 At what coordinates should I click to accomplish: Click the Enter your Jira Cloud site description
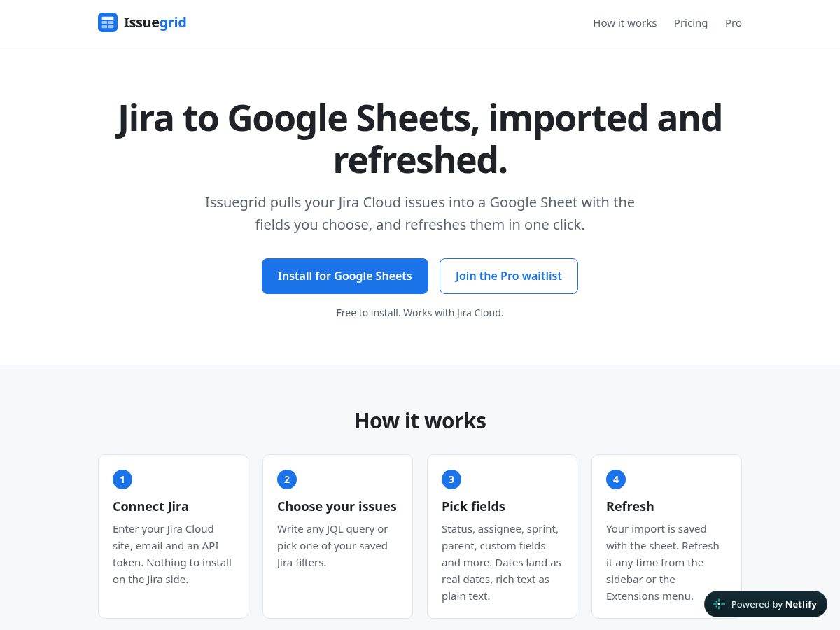pyautogui.click(x=172, y=554)
